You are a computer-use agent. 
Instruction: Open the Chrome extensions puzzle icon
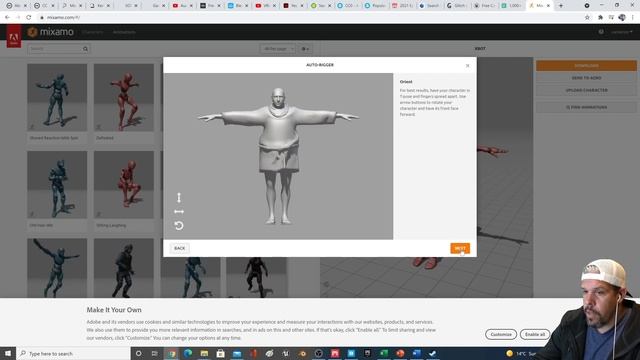coord(600,18)
